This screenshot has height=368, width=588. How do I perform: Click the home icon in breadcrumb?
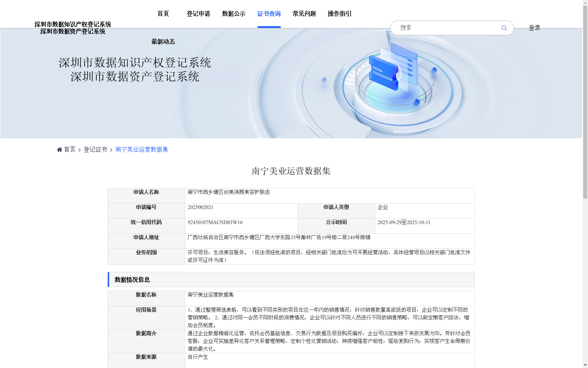click(x=60, y=149)
